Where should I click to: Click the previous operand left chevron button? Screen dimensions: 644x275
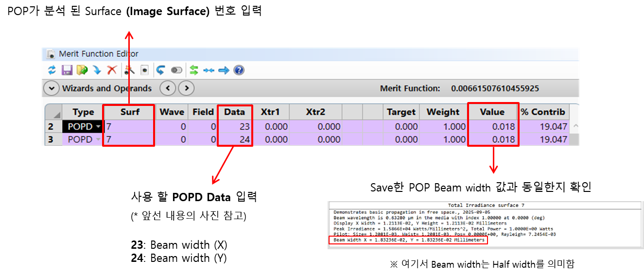[168, 88]
